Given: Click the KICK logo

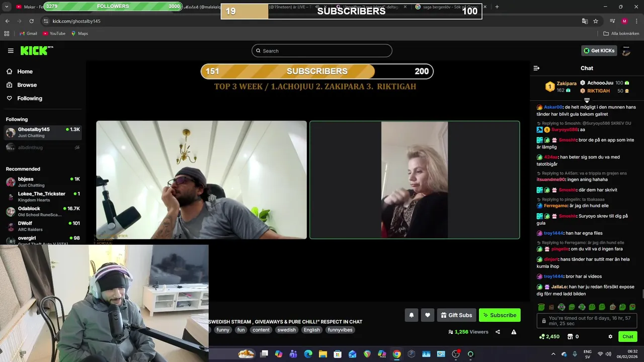Looking at the screenshot, I should (x=37, y=50).
